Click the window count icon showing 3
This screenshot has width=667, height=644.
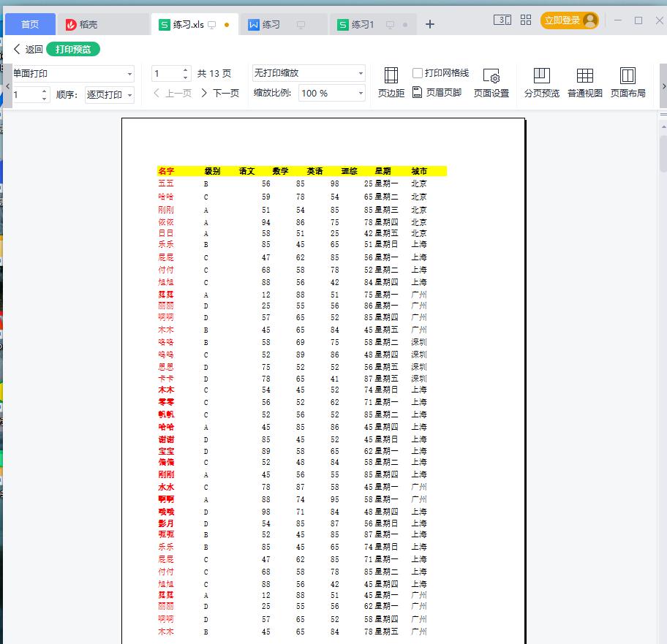502,20
